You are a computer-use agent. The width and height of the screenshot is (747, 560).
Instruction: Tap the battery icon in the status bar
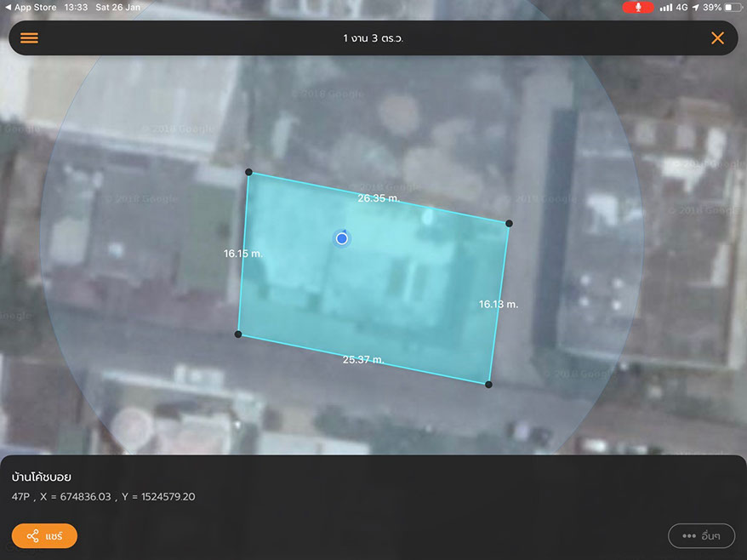[x=733, y=7]
